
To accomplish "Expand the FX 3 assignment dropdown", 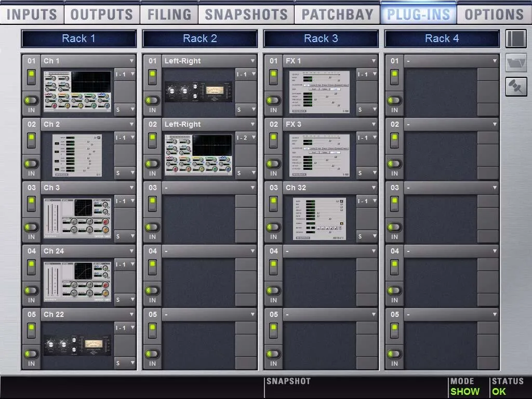I will pyautogui.click(x=330, y=124).
